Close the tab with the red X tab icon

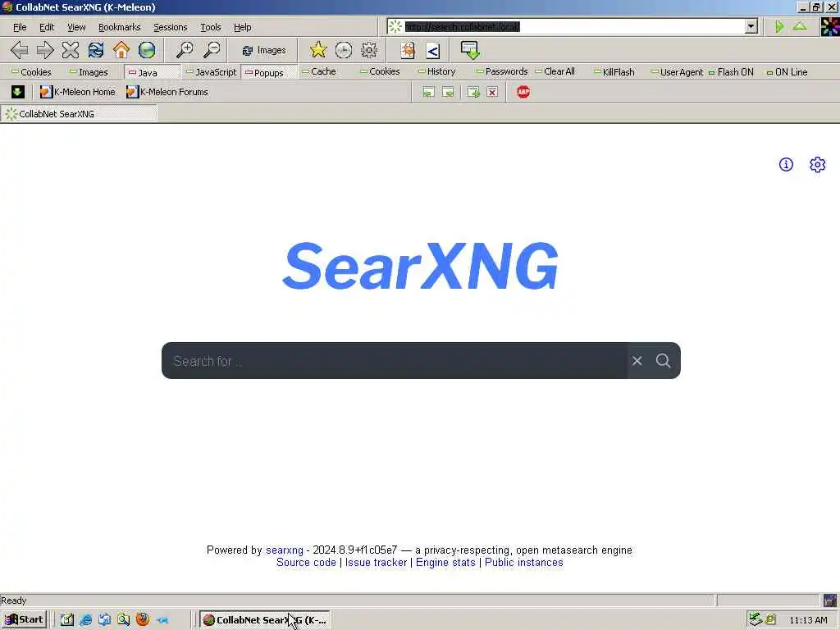point(492,92)
